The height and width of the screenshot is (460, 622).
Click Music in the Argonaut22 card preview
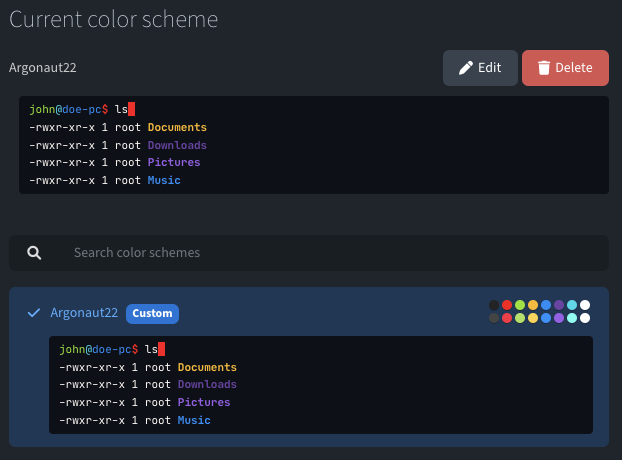click(194, 420)
